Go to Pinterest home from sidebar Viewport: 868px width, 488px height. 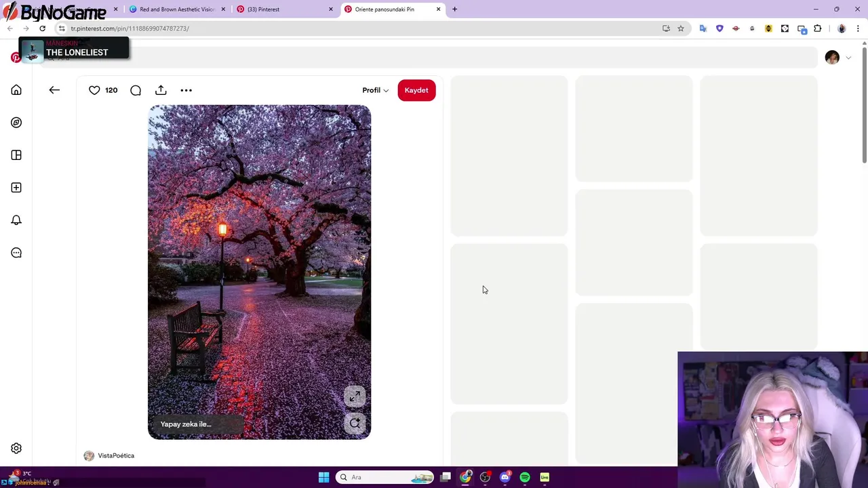[16, 90]
